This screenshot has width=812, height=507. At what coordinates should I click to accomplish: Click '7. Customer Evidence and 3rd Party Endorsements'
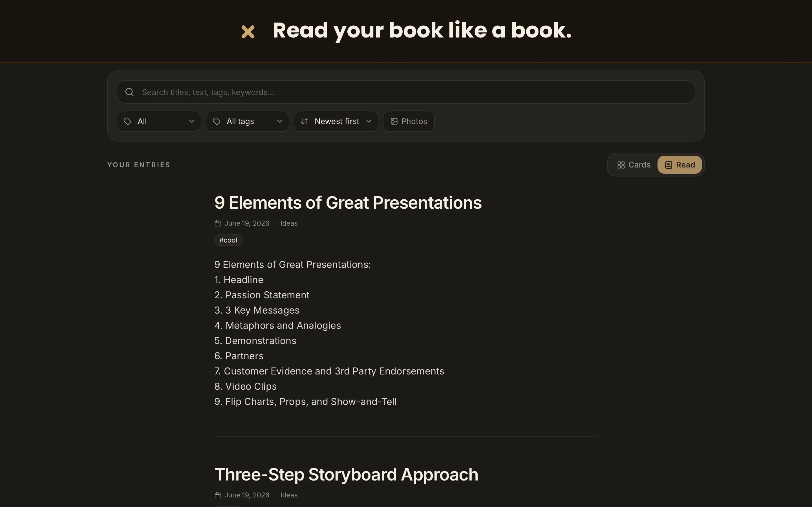coord(329,371)
